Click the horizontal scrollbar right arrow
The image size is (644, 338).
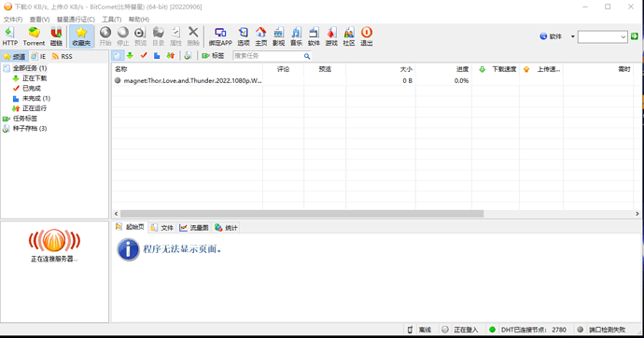click(637, 214)
